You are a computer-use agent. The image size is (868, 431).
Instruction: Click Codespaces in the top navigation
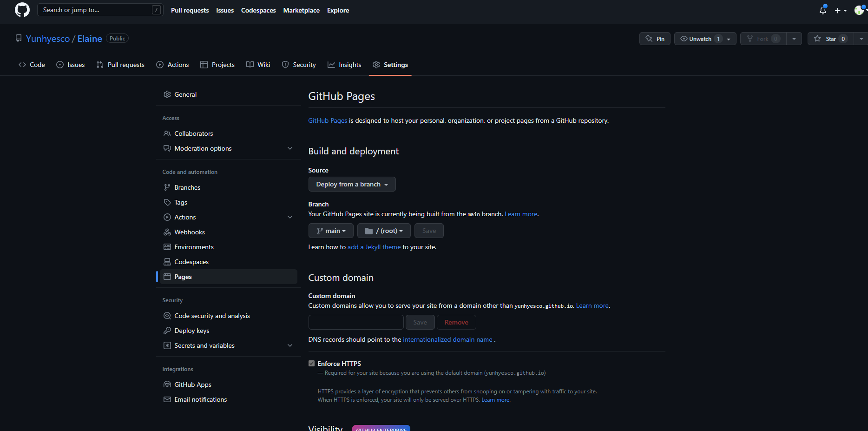[x=258, y=10]
